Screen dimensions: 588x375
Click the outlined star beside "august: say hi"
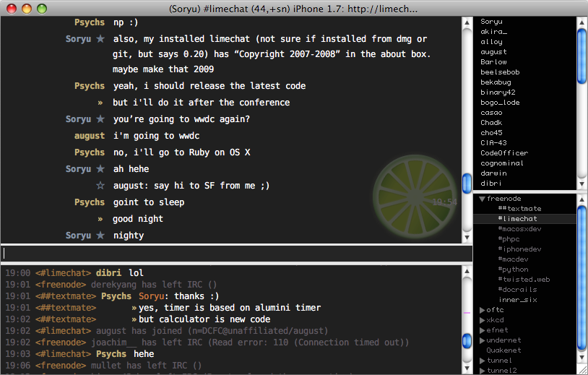point(100,185)
